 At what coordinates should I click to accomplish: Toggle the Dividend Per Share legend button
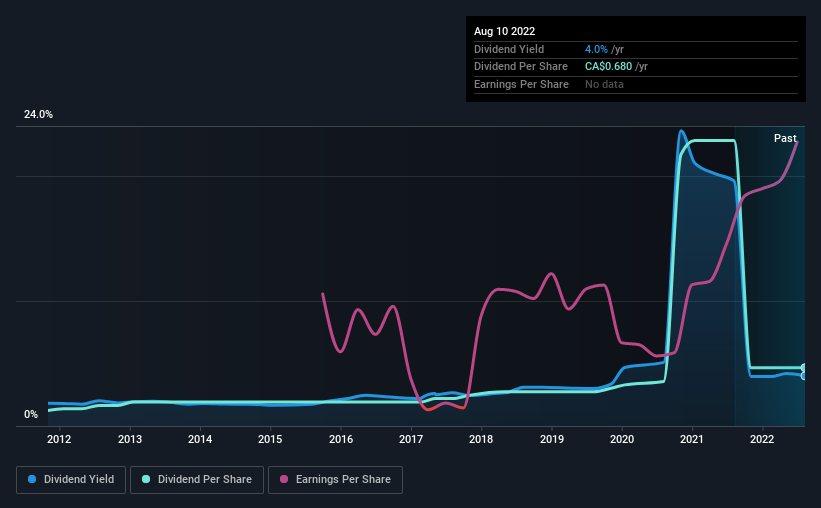click(197, 480)
